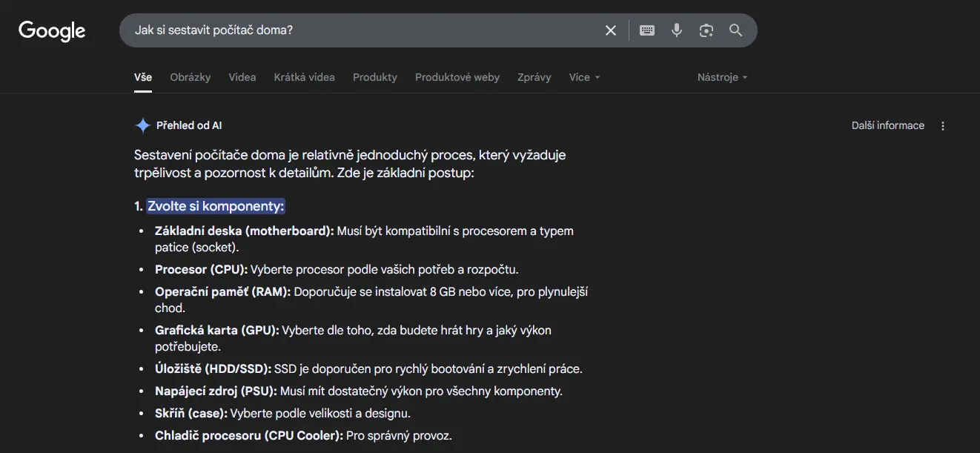This screenshot has height=453, width=980.
Task: Switch to the Obrázky tab
Action: pyautogui.click(x=190, y=77)
